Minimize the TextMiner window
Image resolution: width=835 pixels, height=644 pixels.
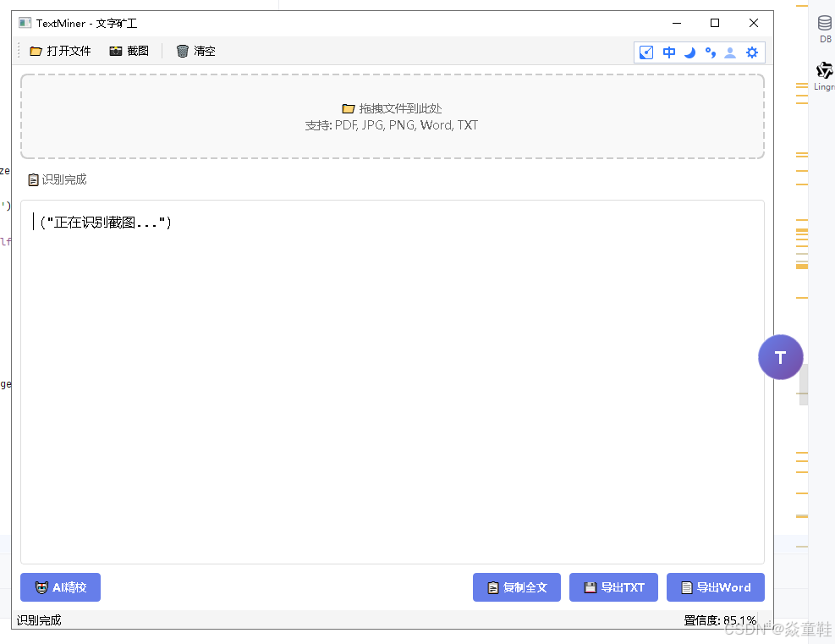677,23
